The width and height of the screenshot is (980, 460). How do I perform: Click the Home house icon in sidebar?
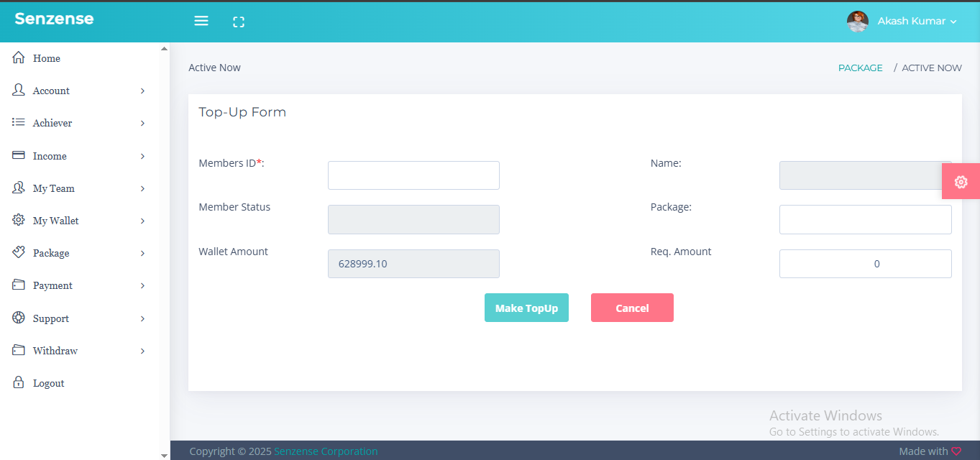19,58
